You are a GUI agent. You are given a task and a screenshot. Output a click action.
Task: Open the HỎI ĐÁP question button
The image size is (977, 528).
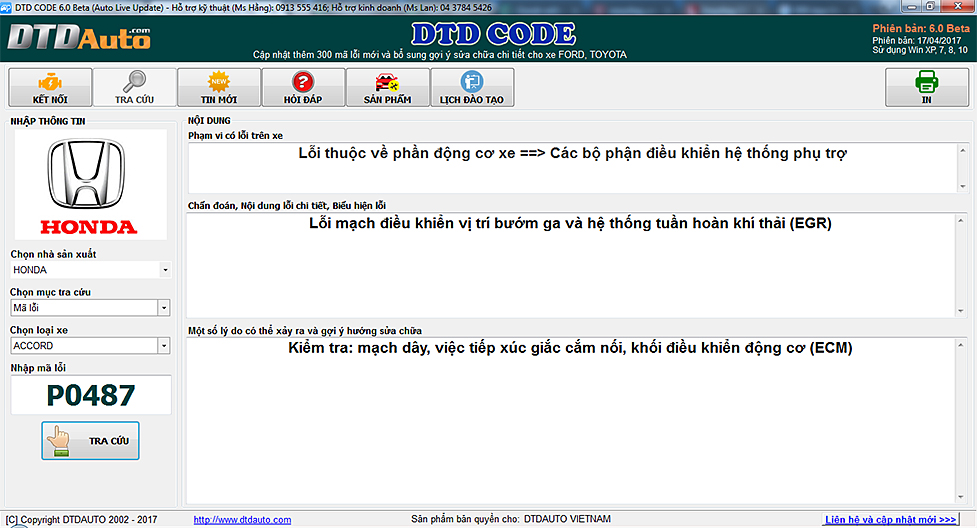[303, 87]
